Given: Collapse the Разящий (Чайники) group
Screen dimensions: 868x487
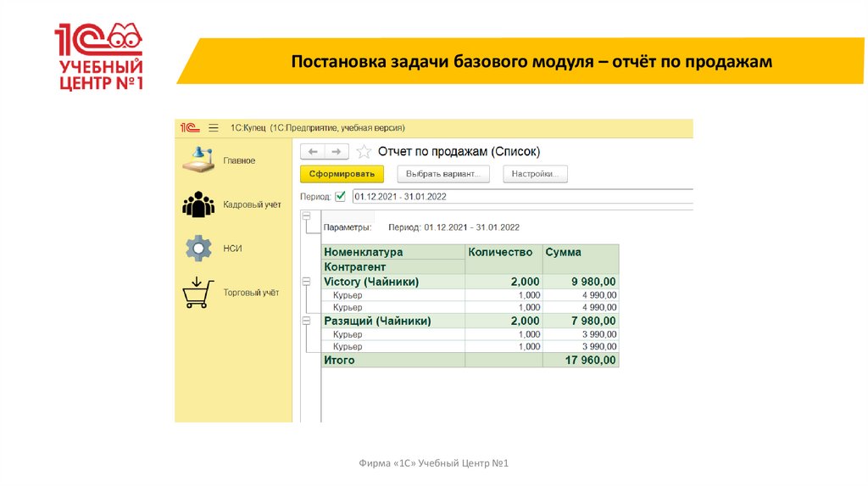Looking at the screenshot, I should [306, 321].
